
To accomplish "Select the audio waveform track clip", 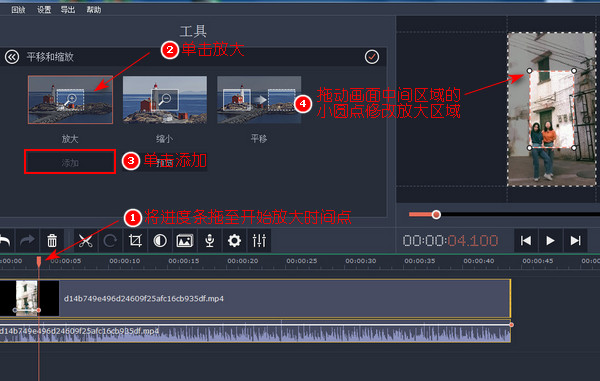I will coord(255,332).
